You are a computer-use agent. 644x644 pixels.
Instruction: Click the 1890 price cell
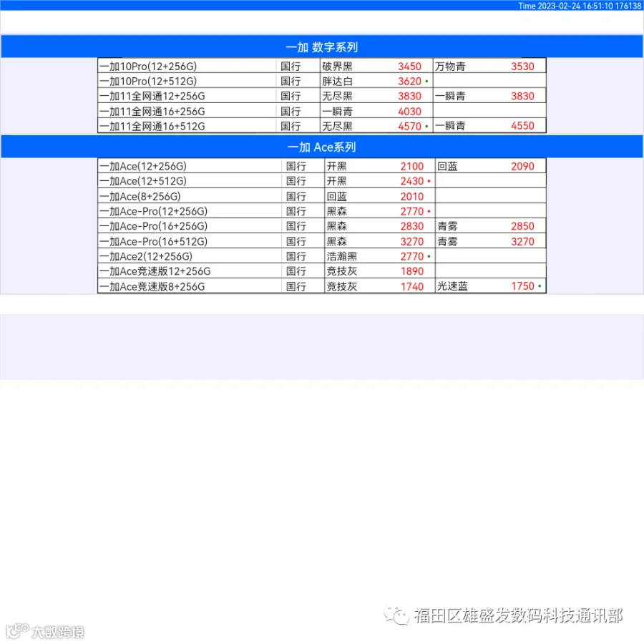(412, 271)
